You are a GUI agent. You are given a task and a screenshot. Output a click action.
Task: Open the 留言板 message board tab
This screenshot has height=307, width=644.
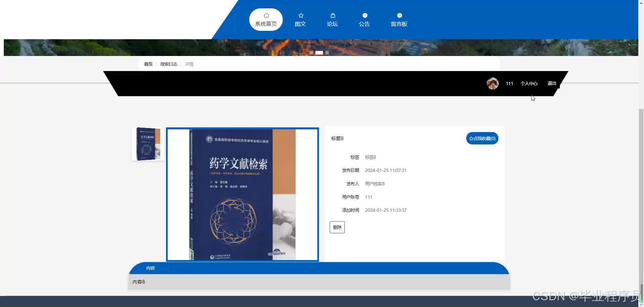point(399,19)
